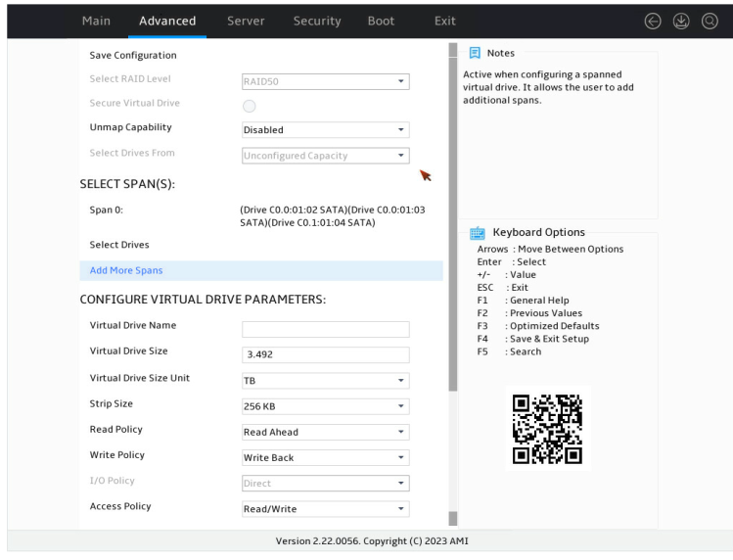Image resolution: width=733 pixels, height=560 pixels.
Task: Open the Unmap Capability dropdown
Action: click(325, 130)
